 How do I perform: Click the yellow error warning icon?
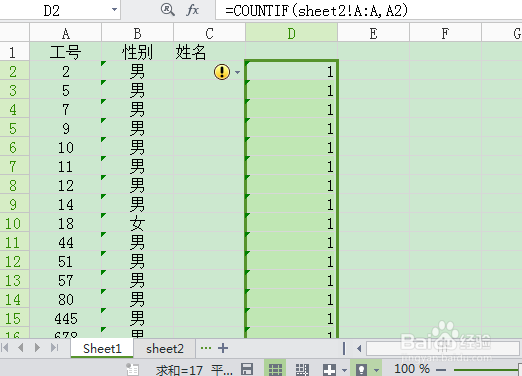pos(222,72)
